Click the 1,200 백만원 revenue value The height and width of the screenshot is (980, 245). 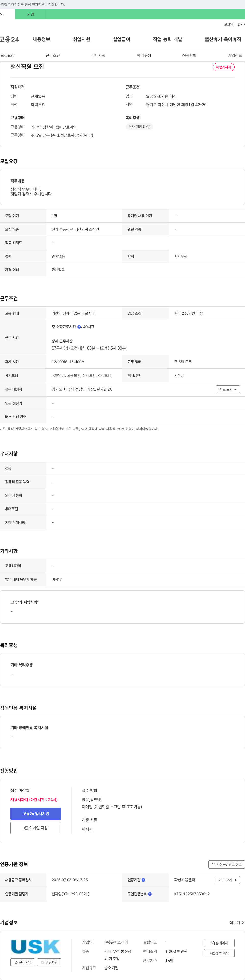[x=177, y=951]
